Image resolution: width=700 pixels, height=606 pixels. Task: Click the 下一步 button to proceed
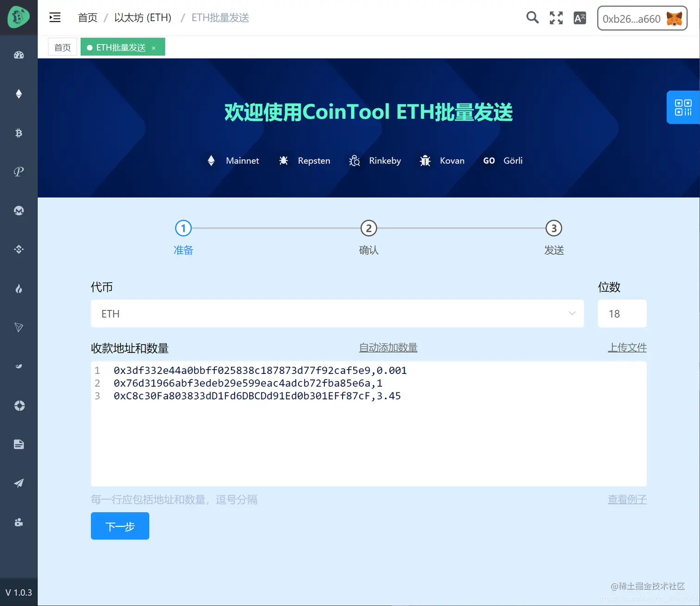point(120,526)
